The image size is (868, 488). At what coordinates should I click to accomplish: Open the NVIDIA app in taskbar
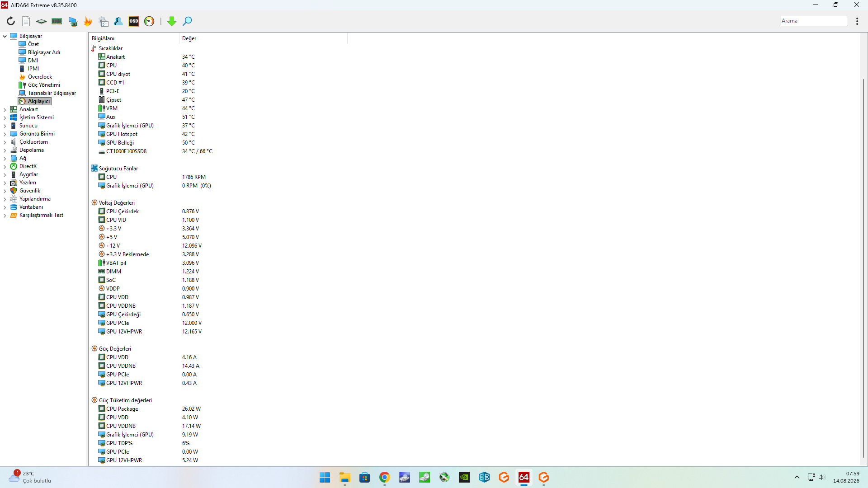point(464,477)
